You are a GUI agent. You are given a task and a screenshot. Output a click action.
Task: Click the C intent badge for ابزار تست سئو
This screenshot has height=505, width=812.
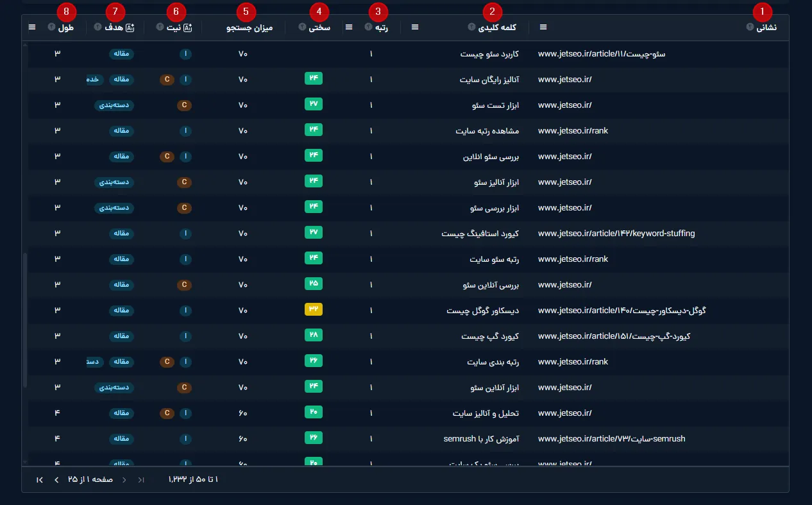[x=184, y=105]
